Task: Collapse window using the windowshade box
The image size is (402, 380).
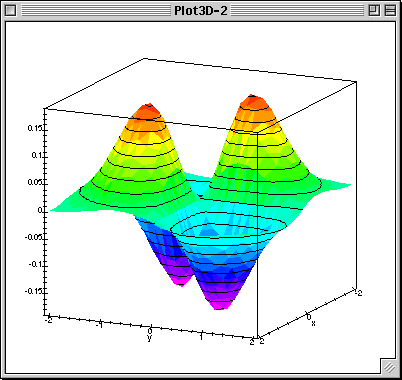Action: (x=390, y=11)
